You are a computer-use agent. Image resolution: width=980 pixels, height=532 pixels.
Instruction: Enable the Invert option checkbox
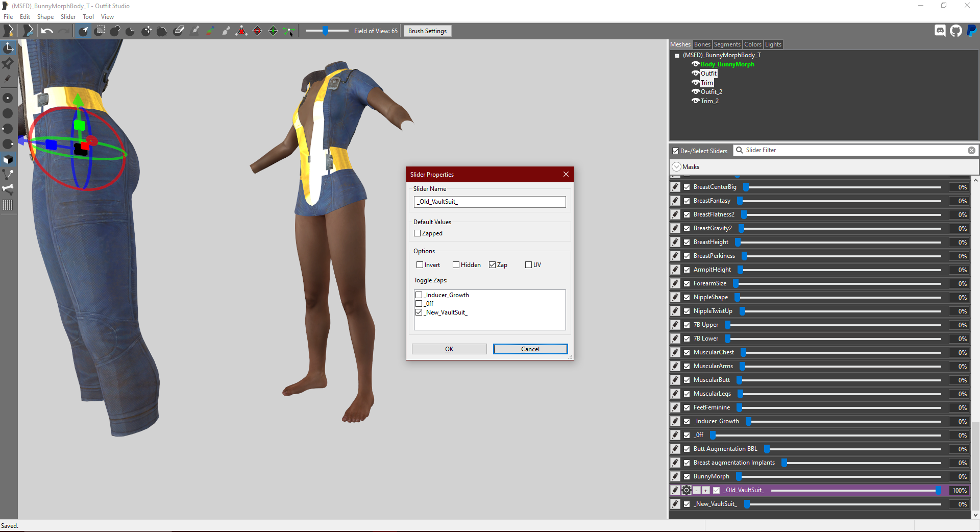tap(420, 265)
